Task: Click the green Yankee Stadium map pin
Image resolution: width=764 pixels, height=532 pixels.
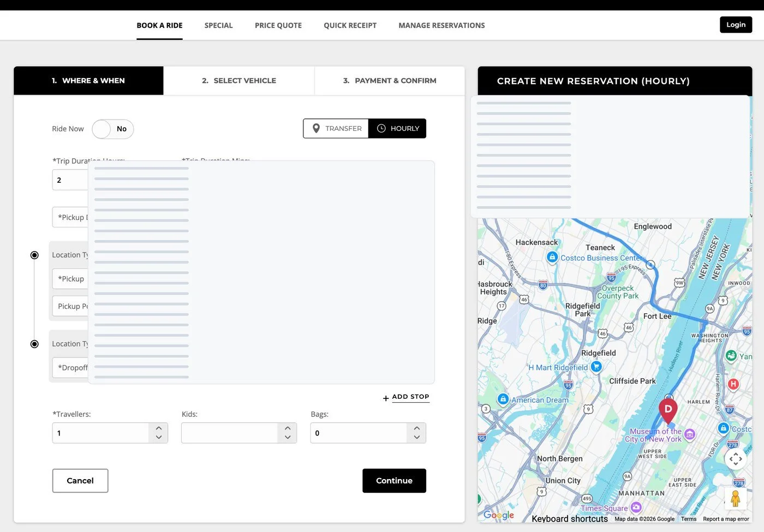Action: point(731,356)
